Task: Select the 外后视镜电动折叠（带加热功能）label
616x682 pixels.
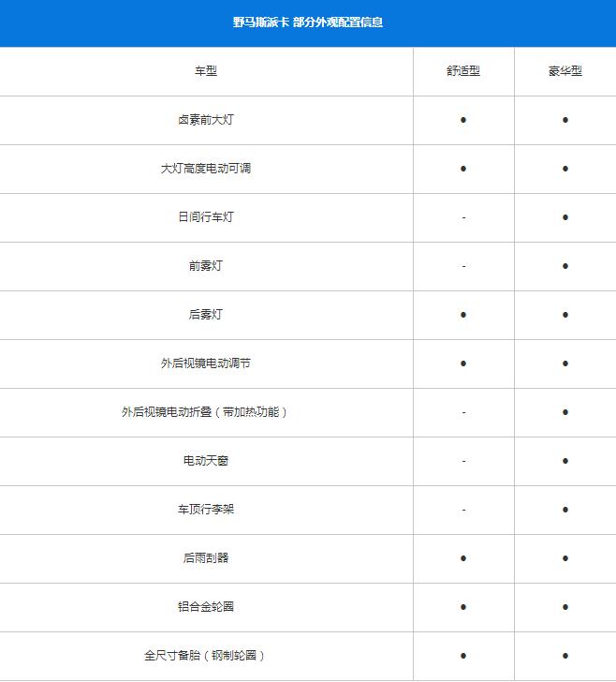Action: coord(206,412)
